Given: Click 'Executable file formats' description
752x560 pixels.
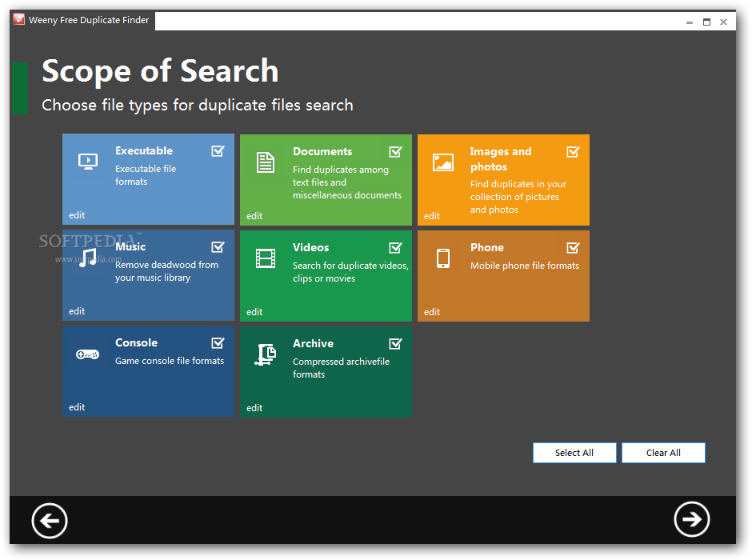Looking at the screenshot, I should coord(146,175).
